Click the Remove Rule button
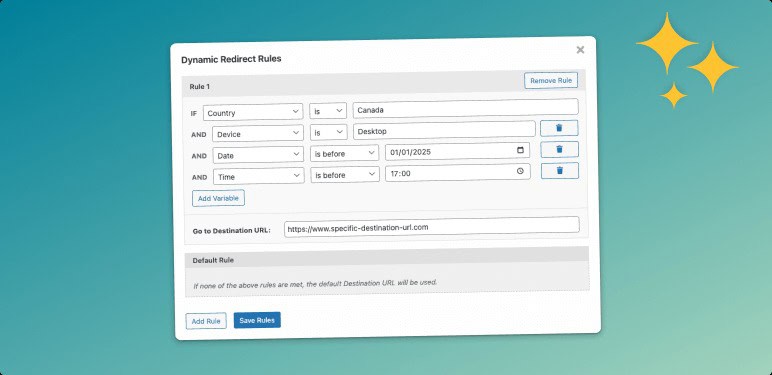 click(551, 80)
